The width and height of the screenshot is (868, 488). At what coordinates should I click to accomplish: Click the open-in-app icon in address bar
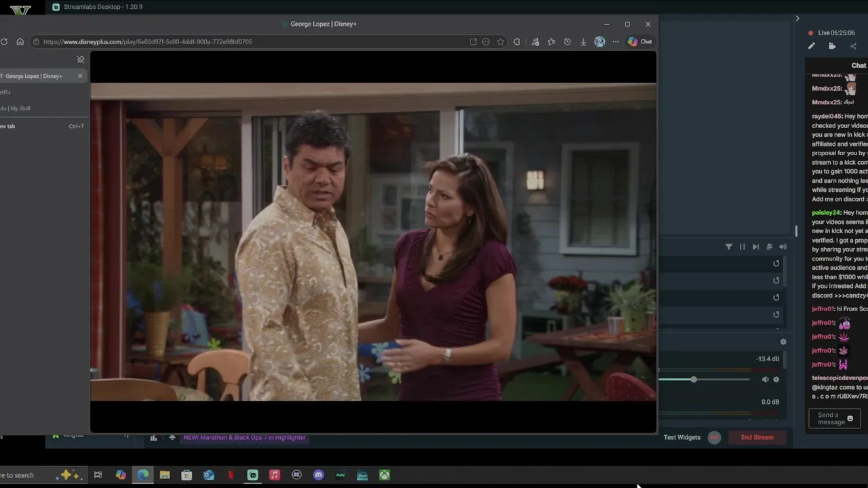(473, 41)
